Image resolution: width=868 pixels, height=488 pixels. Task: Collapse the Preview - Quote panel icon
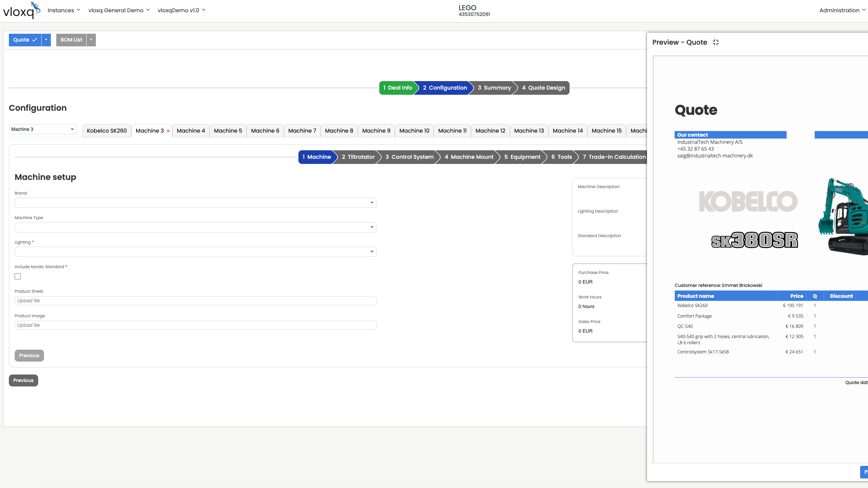point(716,42)
